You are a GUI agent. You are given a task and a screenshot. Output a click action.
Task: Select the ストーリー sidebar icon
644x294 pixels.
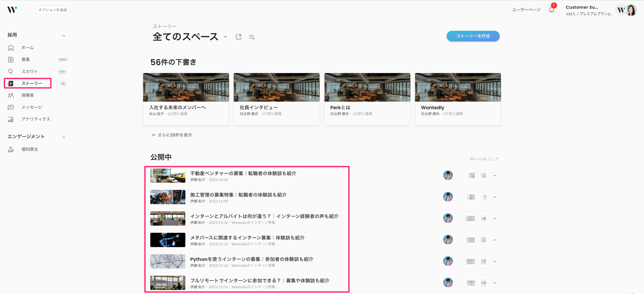[x=11, y=83]
